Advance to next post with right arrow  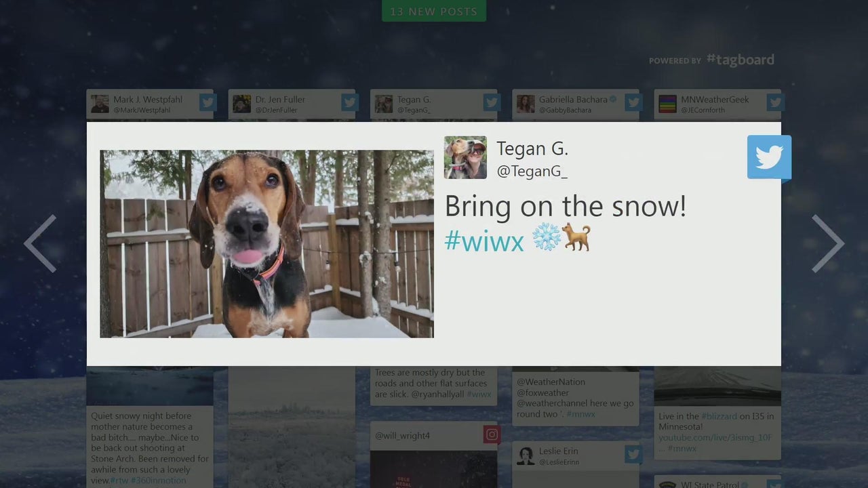[828, 244]
